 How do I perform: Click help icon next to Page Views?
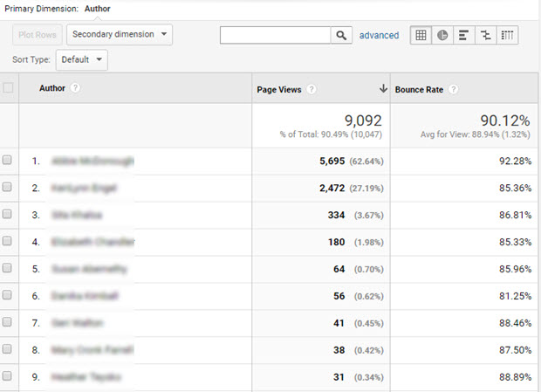(312, 89)
